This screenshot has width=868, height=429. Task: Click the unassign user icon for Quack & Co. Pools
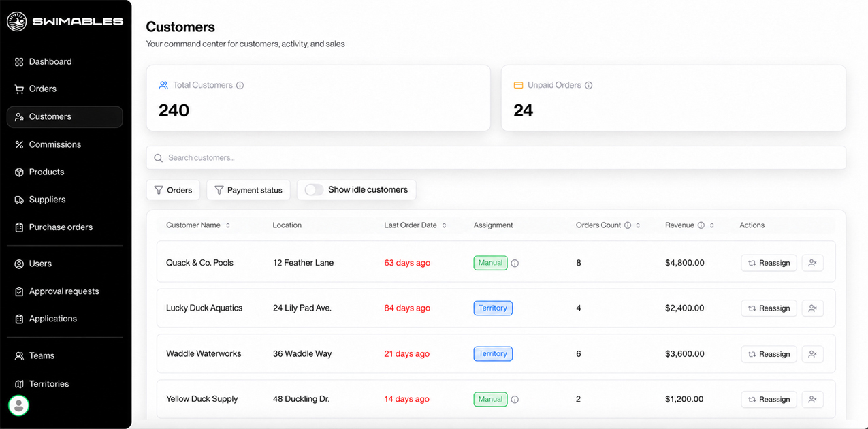point(812,263)
